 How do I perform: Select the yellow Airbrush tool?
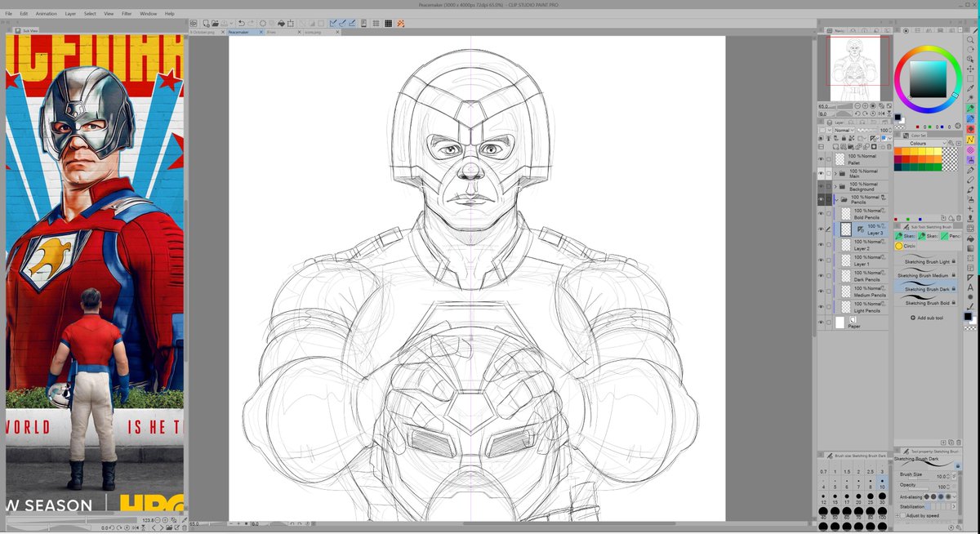[970, 140]
